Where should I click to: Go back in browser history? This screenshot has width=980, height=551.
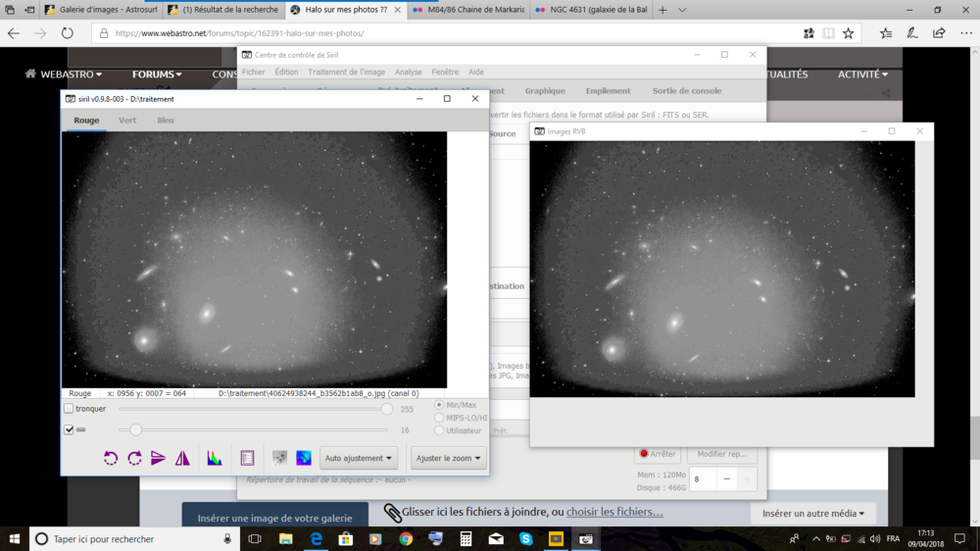pyautogui.click(x=14, y=33)
